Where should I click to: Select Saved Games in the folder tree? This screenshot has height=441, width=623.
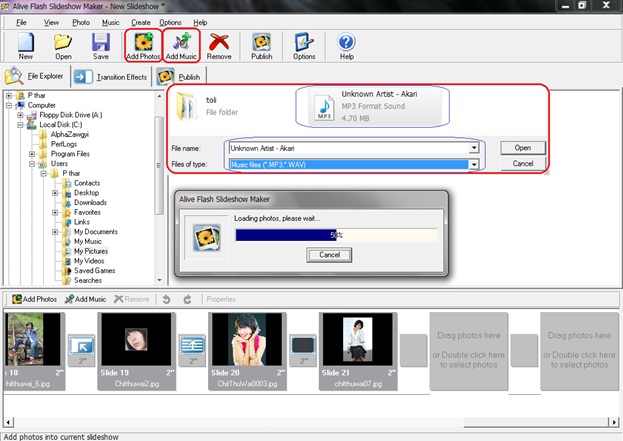[95, 271]
